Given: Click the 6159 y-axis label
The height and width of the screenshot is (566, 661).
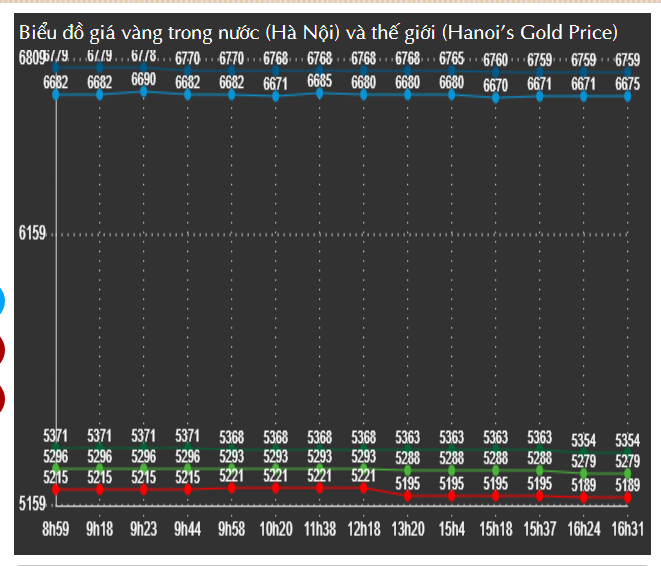Looking at the screenshot, I should click(x=33, y=233).
